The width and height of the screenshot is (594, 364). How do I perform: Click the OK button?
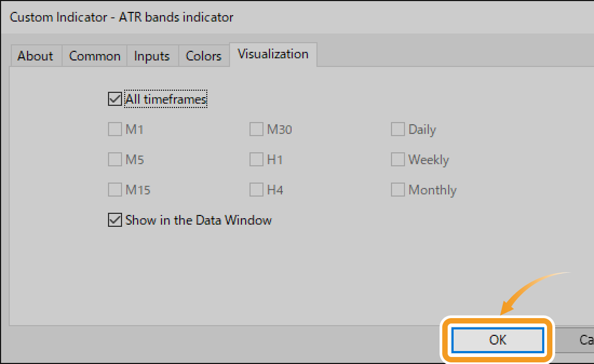(x=497, y=340)
